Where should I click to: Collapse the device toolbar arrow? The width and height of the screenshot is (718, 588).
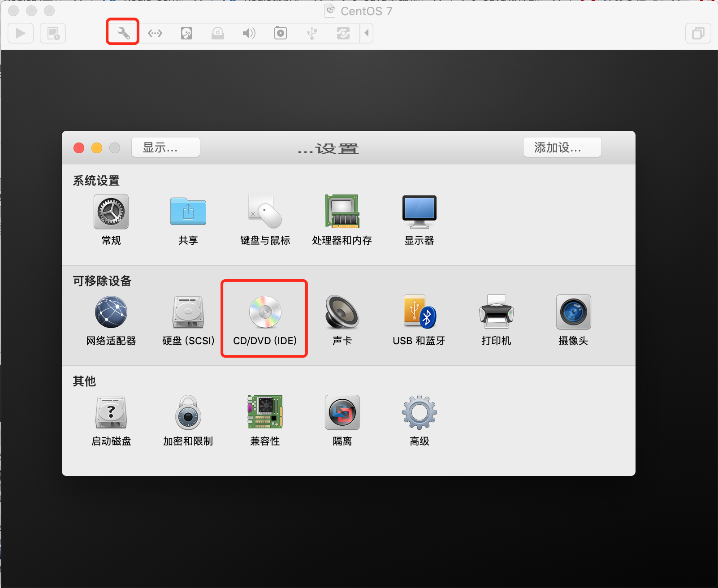click(367, 33)
